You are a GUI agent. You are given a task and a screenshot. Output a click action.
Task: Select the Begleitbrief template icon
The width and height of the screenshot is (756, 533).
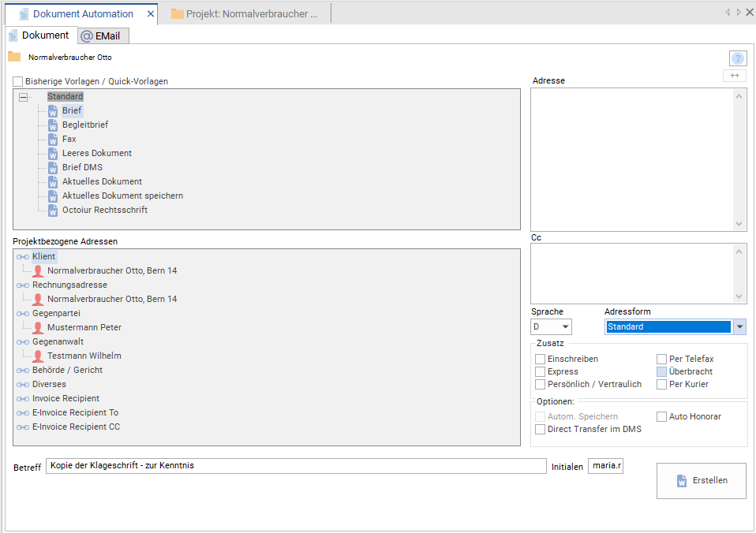tap(53, 125)
